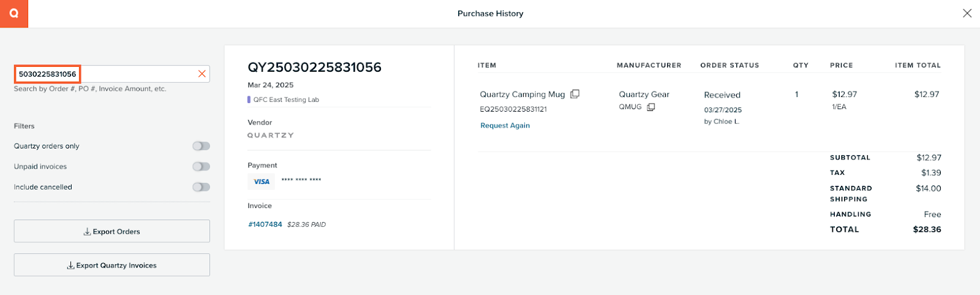
Task: Click the unit price $12.97 1/EA
Action: point(844,100)
